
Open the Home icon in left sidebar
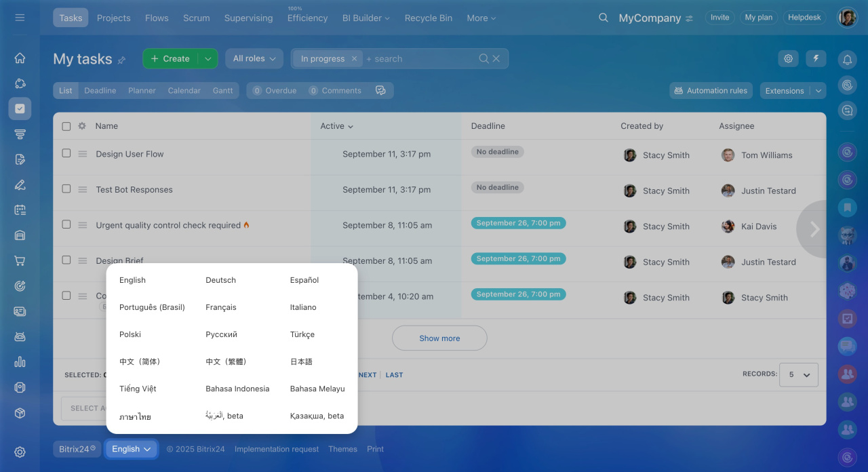coord(20,58)
